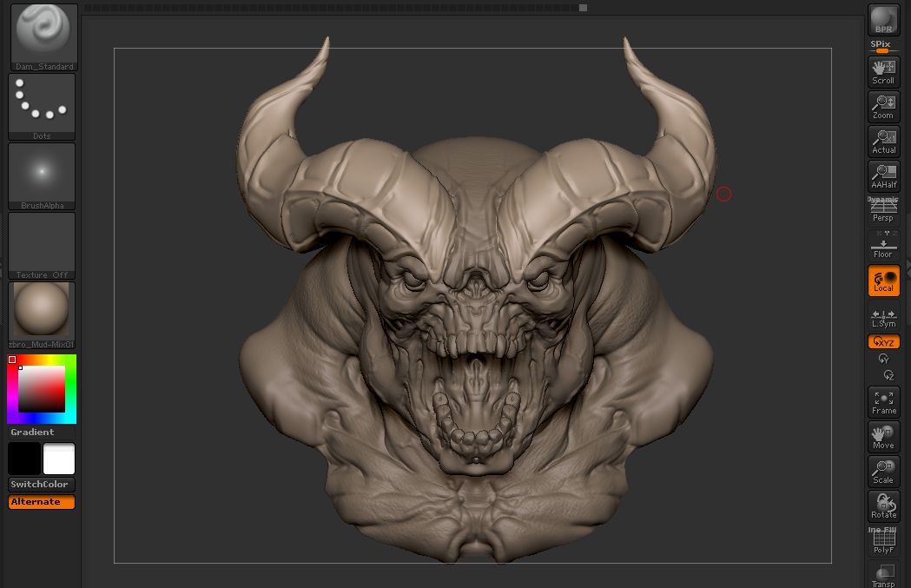Click the Frame mesh icon
The height and width of the screenshot is (588, 911).
click(x=884, y=403)
